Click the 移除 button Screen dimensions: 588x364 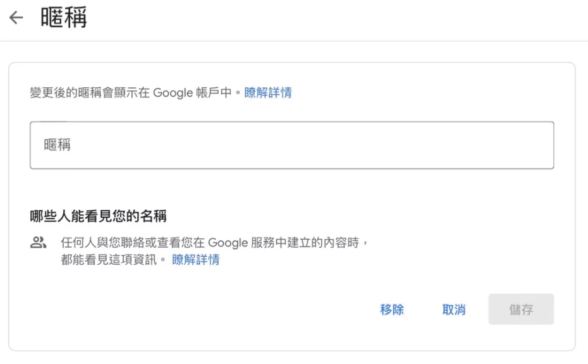392,309
